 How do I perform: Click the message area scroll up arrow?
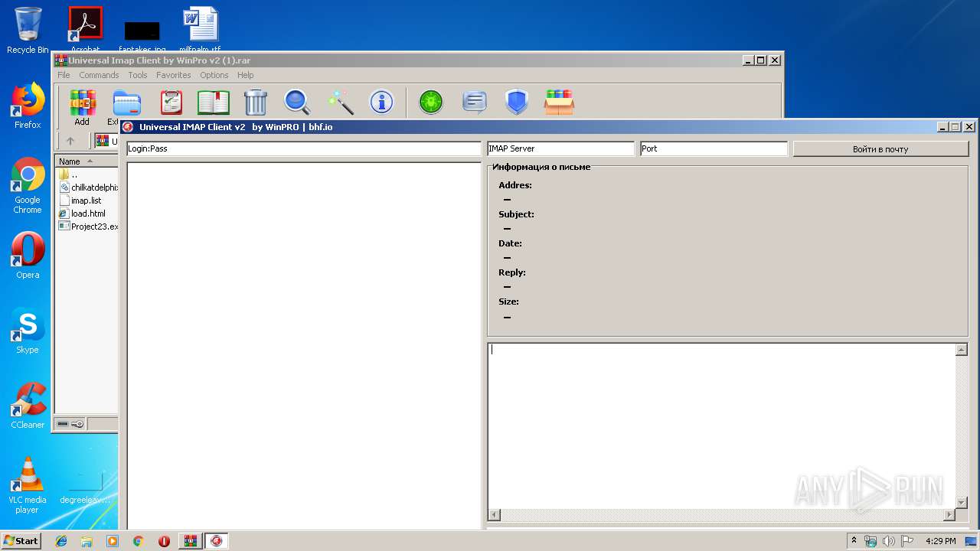pyautogui.click(x=962, y=350)
